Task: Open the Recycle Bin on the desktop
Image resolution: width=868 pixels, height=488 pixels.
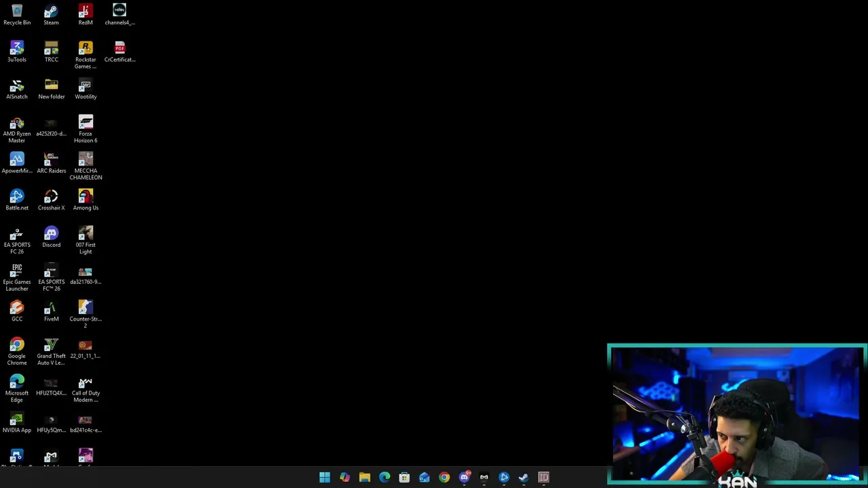Action: pyautogui.click(x=17, y=15)
